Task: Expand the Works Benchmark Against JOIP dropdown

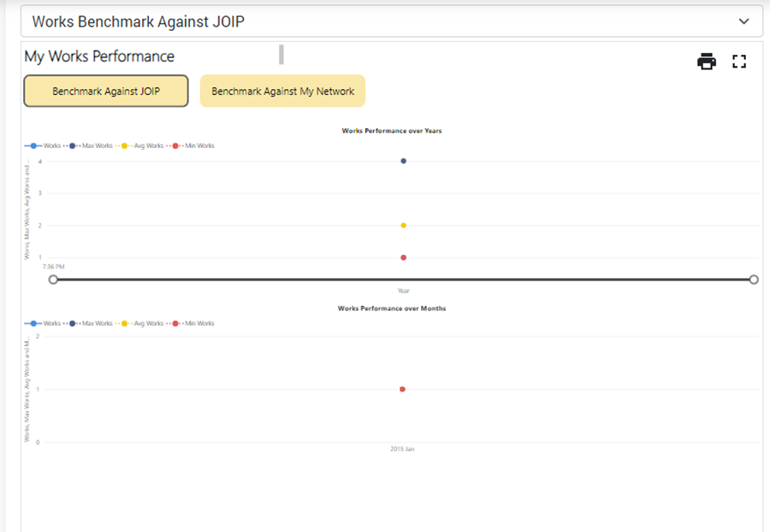Action: [x=743, y=21]
